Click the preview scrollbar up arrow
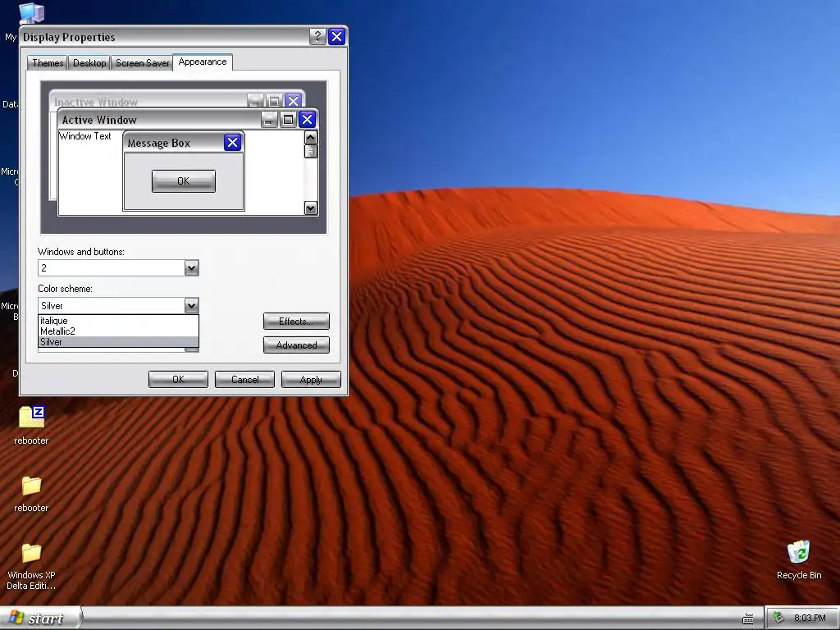This screenshot has width=840, height=630. coord(311,138)
